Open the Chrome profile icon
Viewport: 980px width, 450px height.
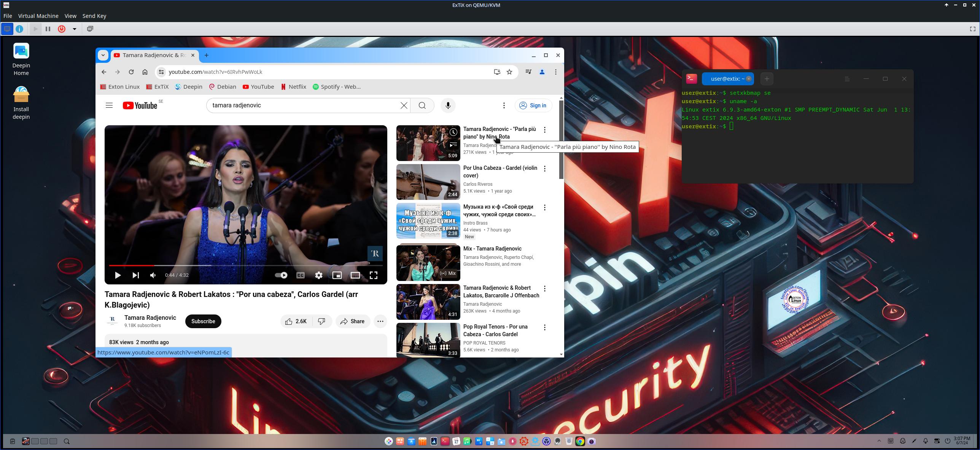(x=542, y=72)
